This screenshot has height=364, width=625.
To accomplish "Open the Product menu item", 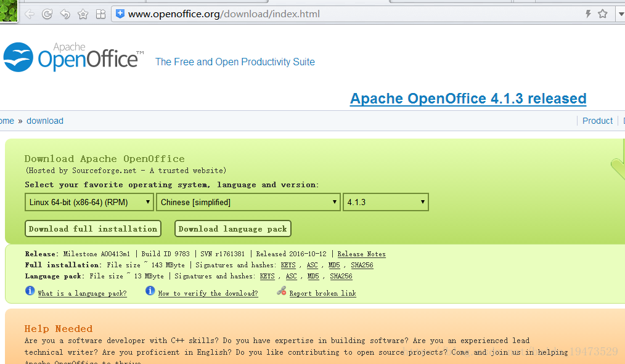I will tap(597, 121).
